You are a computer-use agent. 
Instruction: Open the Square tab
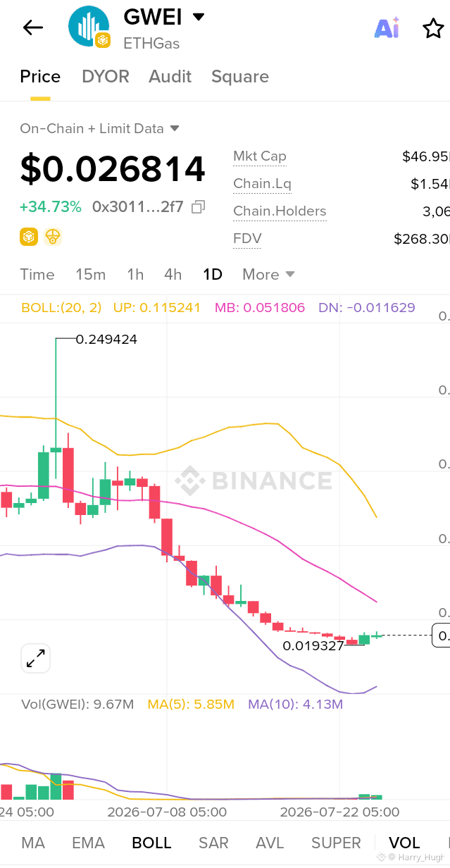(x=240, y=76)
